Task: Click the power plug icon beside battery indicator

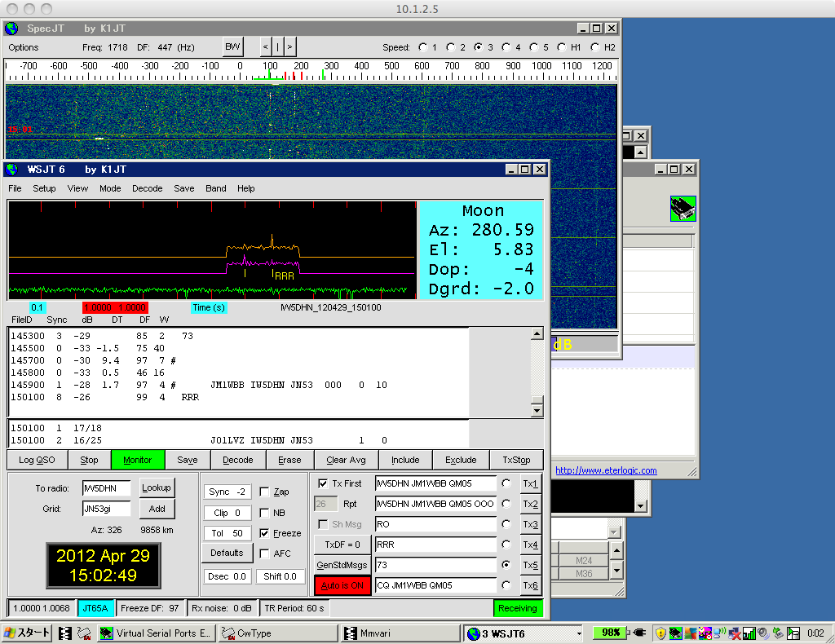Action: pyautogui.click(x=638, y=633)
